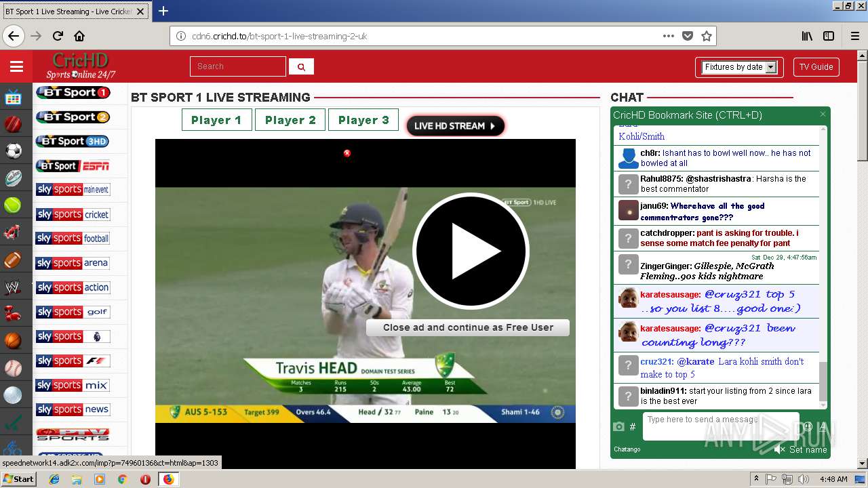Click the volume icon in system tray
This screenshot has width=868, height=488.
(x=804, y=479)
